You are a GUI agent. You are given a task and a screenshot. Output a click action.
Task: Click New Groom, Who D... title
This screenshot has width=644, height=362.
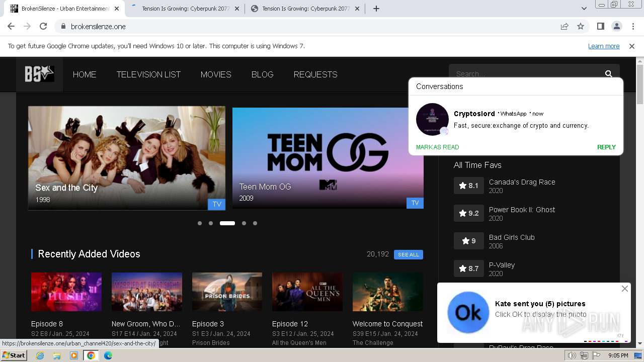tap(146, 324)
